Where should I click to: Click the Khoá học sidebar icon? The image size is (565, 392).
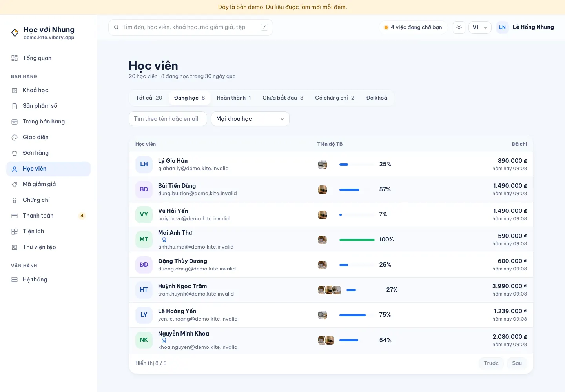pyautogui.click(x=15, y=90)
